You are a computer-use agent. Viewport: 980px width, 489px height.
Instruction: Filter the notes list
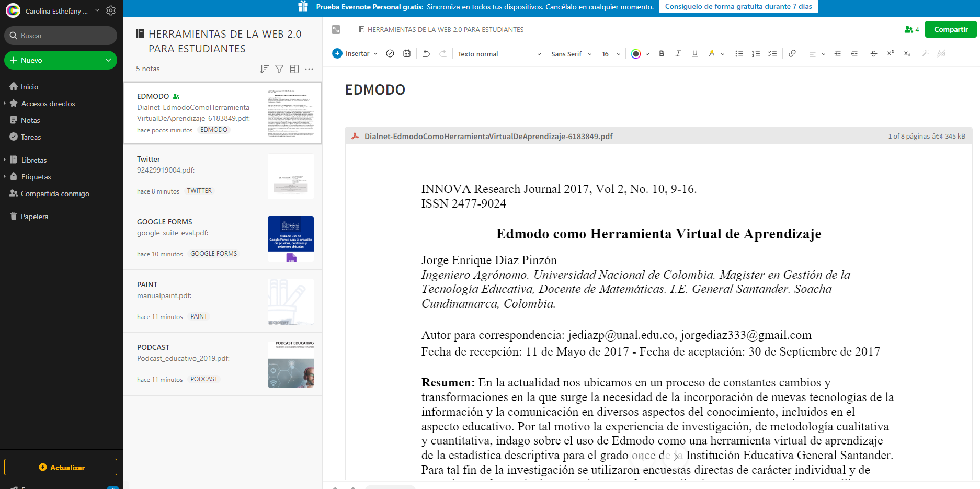point(279,69)
